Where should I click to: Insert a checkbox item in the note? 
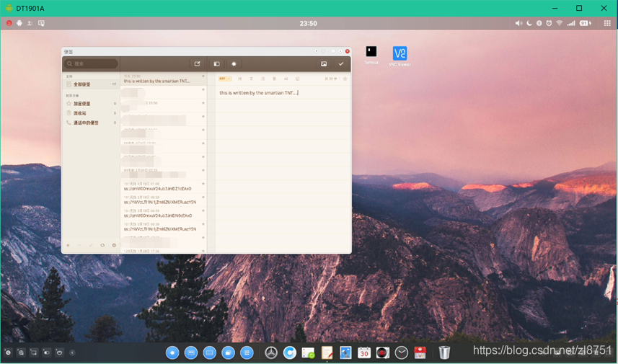[298, 79]
